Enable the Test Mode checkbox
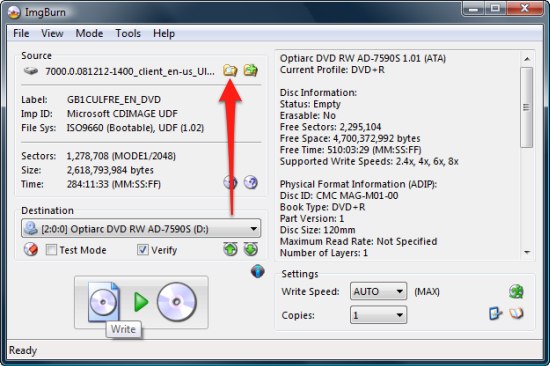The image size is (550, 366). click(x=51, y=250)
